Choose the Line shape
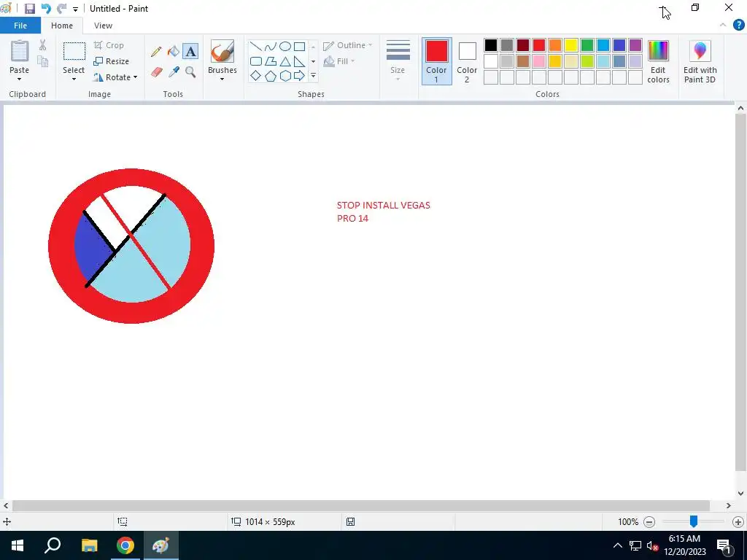The image size is (747, 560). (256, 47)
